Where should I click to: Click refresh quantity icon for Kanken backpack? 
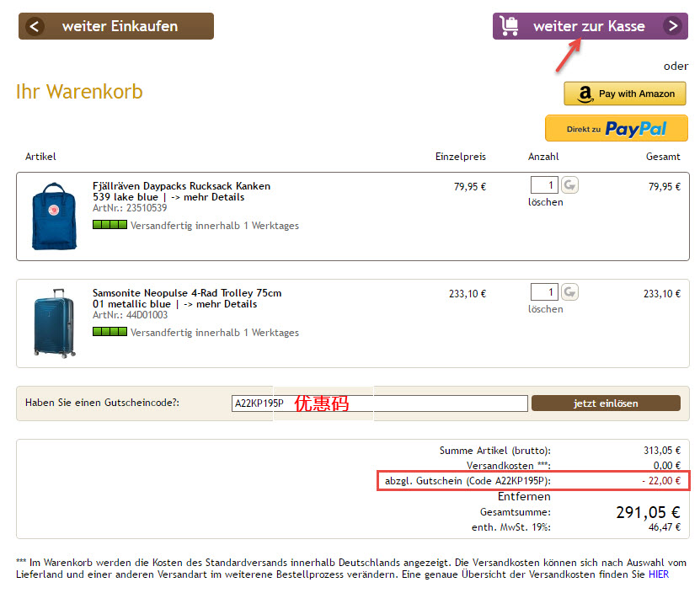point(569,185)
